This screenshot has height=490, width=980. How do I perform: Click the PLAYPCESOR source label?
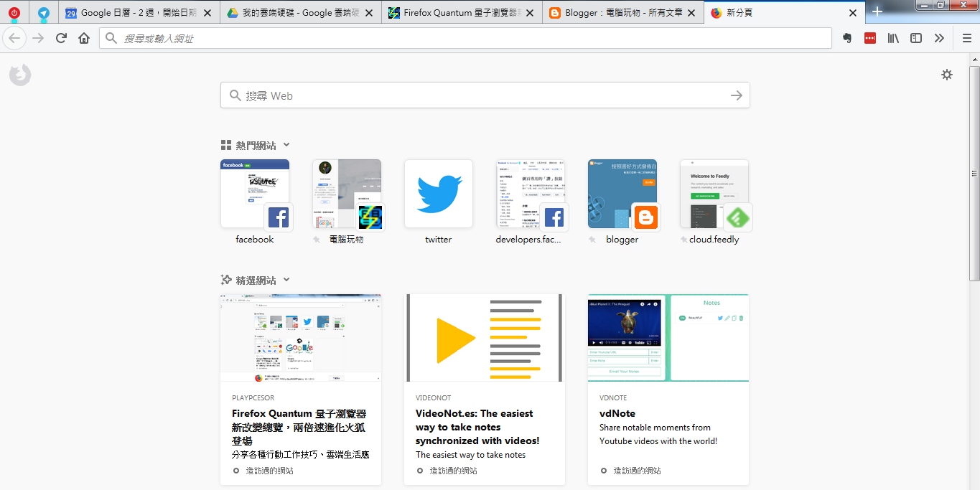pyautogui.click(x=253, y=397)
